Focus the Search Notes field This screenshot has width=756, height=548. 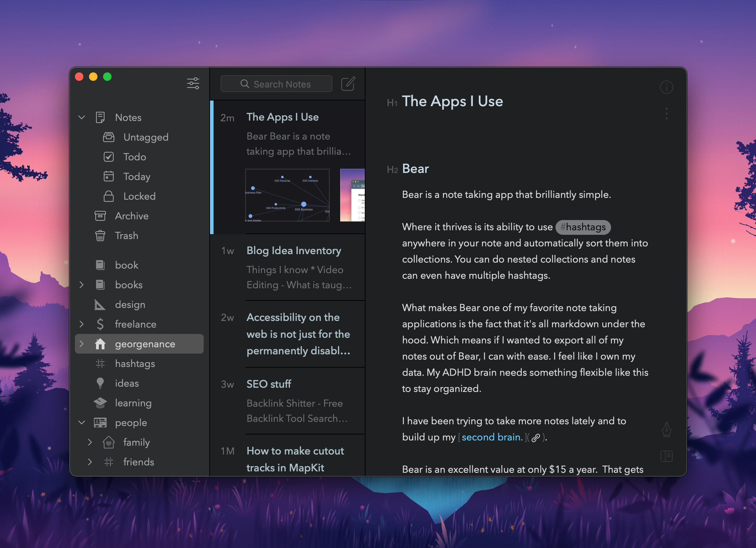click(277, 84)
